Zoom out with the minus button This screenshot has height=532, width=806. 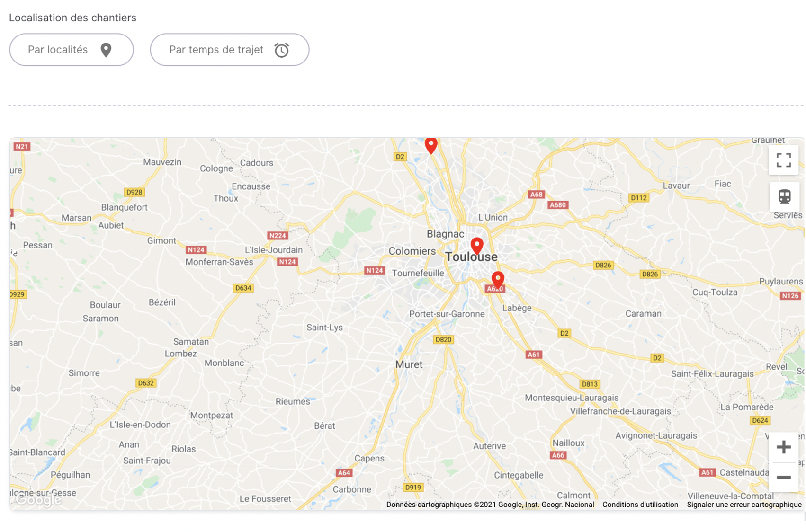(784, 477)
